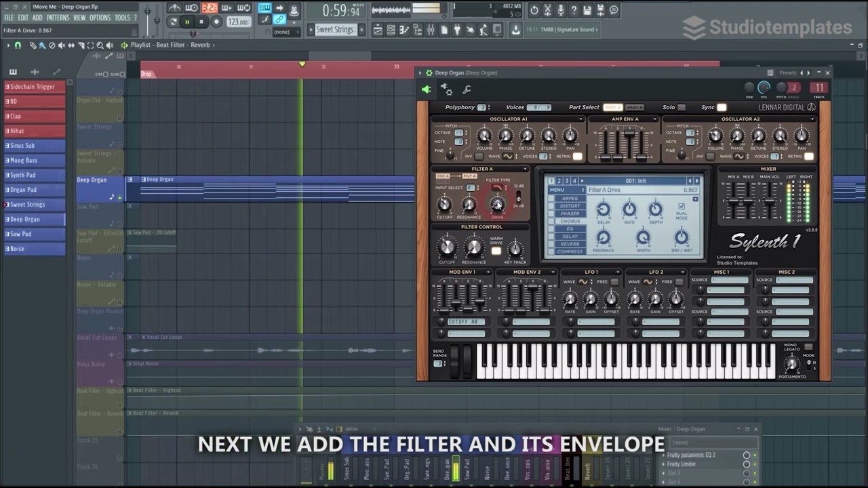This screenshot has height=488, width=868.
Task: Click the download content library icon
Action: click(516, 30)
